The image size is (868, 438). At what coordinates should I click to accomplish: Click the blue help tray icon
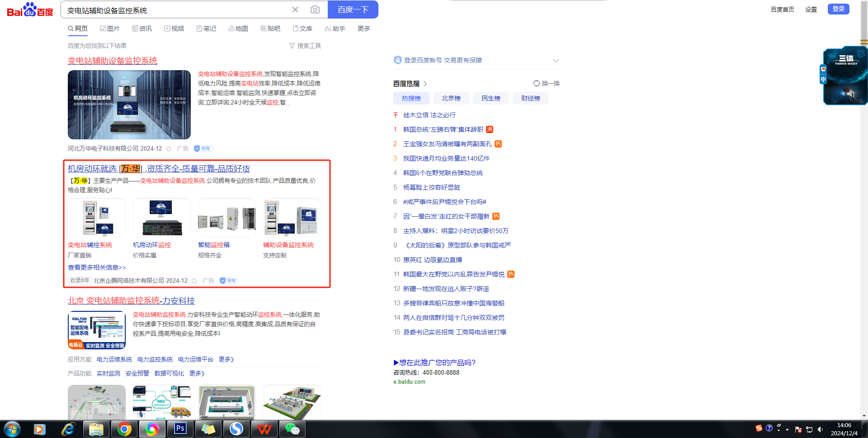(769, 428)
